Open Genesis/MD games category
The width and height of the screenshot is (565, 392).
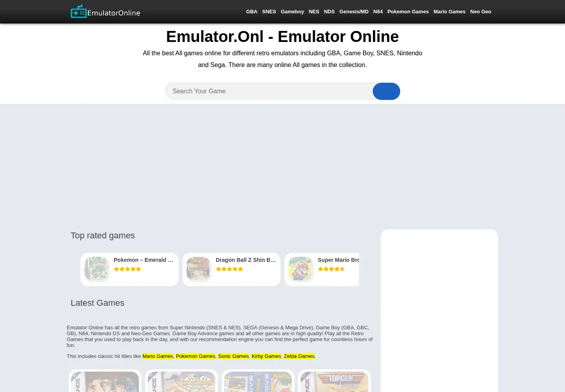pyautogui.click(x=354, y=12)
